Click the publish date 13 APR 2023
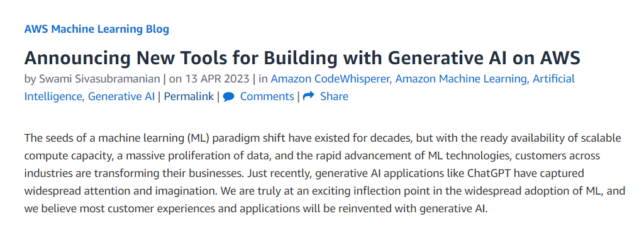The width and height of the screenshot is (644, 228). 218,79
